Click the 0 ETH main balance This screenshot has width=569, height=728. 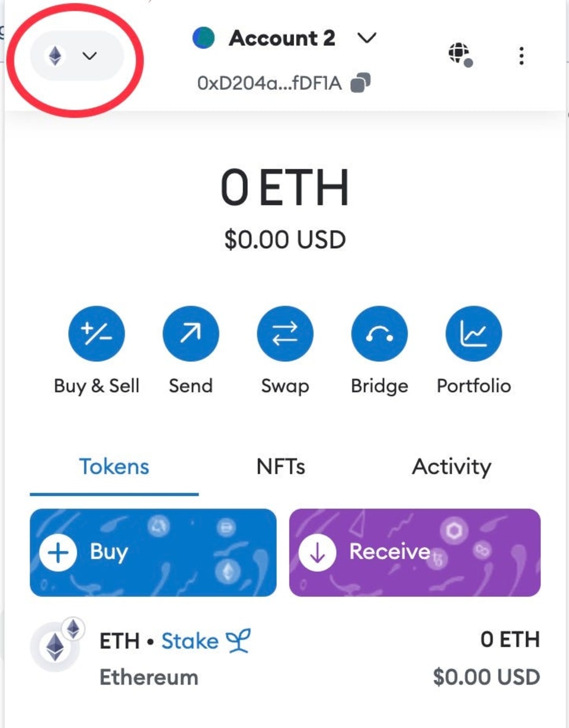click(284, 187)
